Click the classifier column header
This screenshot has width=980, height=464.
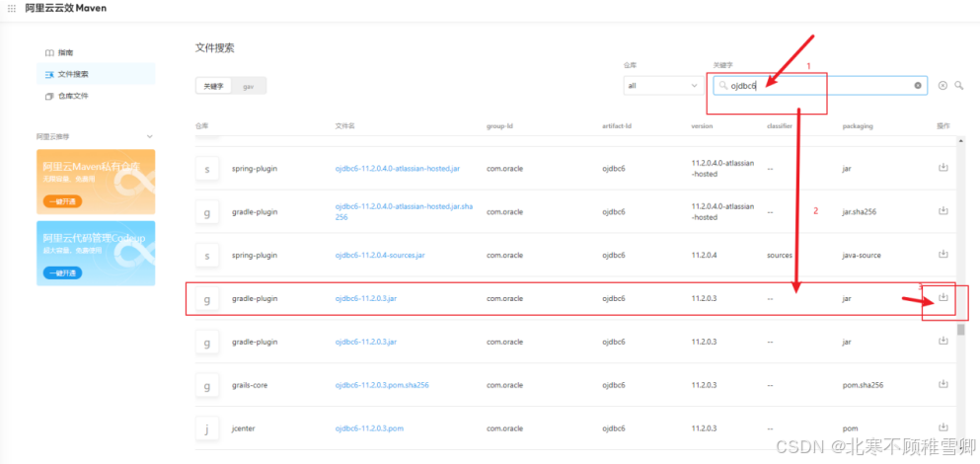point(780,125)
